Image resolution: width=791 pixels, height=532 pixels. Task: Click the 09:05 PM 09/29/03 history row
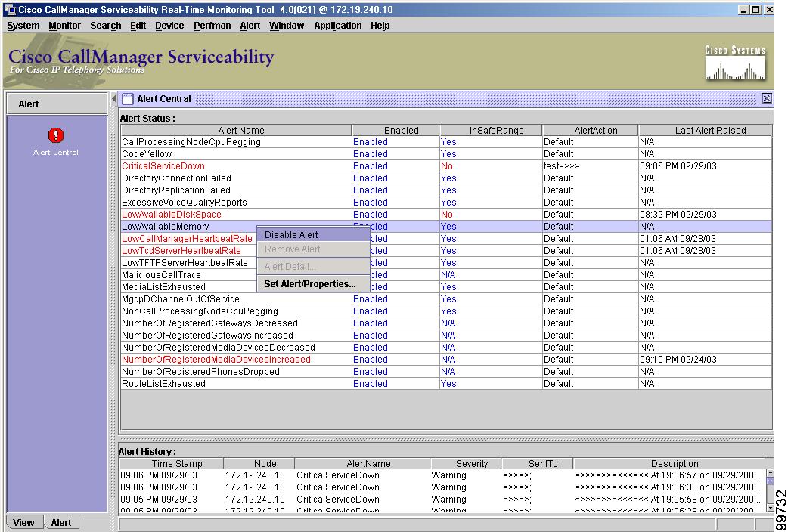coord(442,500)
